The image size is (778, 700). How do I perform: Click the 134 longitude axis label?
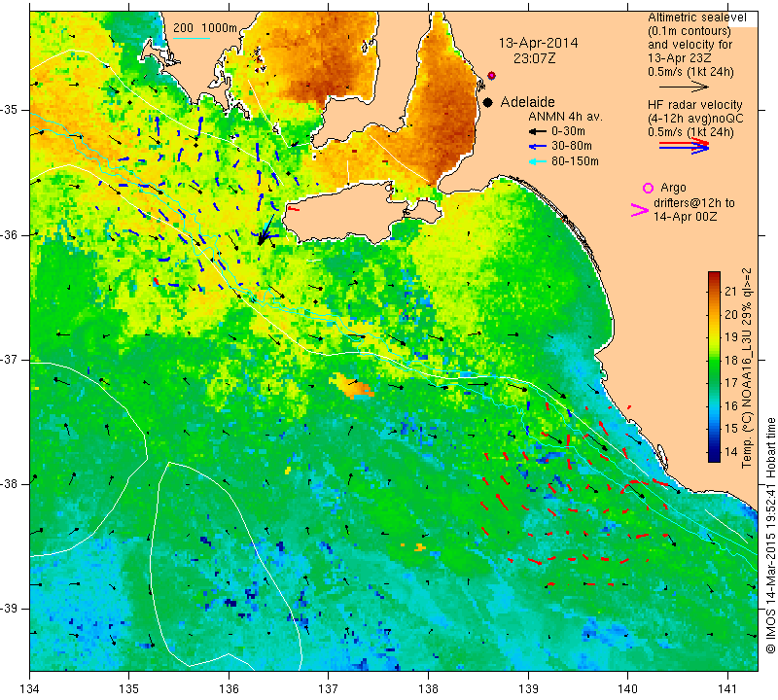[x=30, y=688]
